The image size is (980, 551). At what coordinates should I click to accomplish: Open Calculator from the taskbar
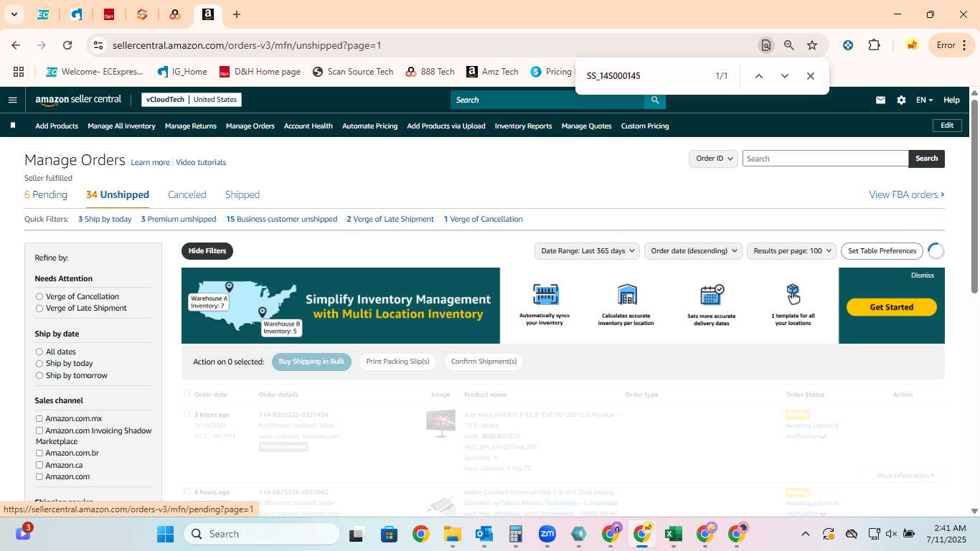(x=515, y=534)
